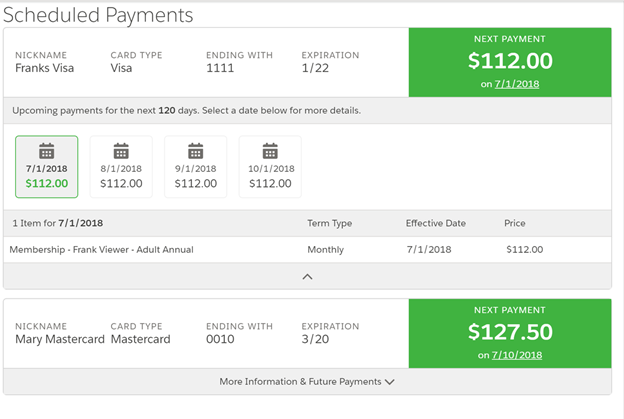Expand More Information & Future Payments
This screenshot has height=419, width=624.
(x=307, y=381)
